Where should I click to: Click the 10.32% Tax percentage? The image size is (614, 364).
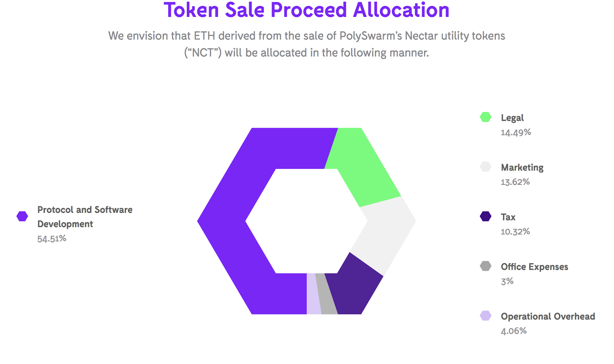(515, 232)
